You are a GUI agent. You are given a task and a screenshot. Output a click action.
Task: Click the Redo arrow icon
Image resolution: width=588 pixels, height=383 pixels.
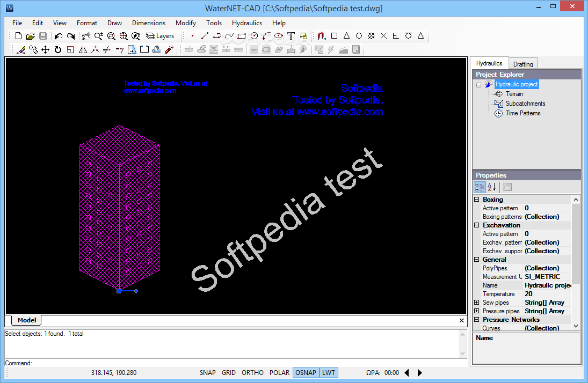[x=70, y=36]
